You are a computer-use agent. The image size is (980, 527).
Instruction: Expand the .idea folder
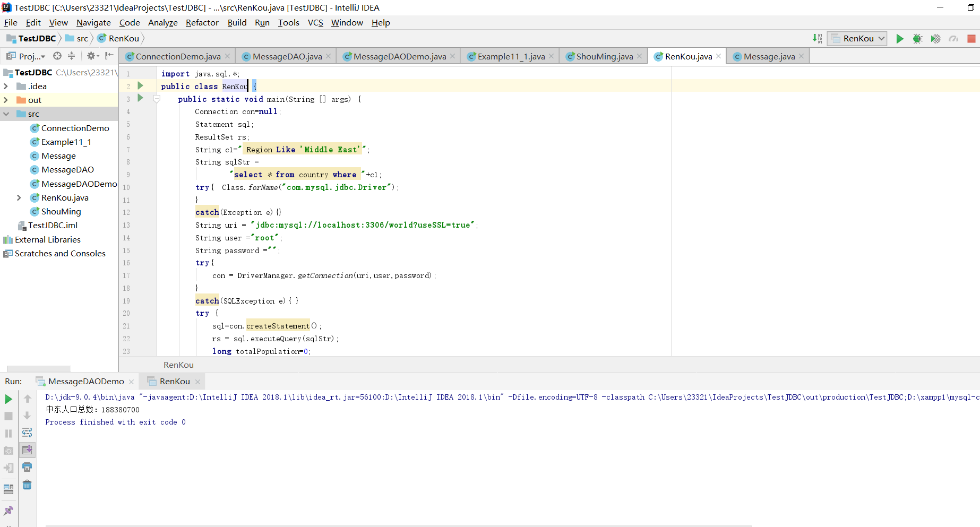point(6,86)
